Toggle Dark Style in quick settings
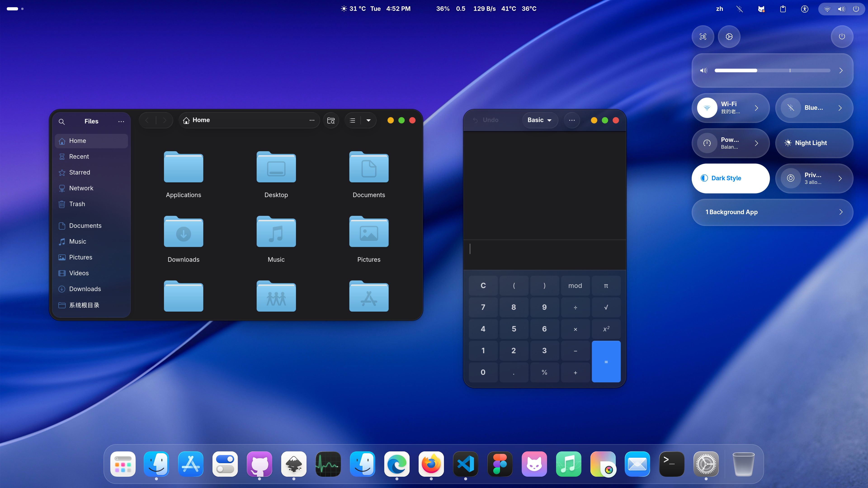868x488 pixels. (730, 178)
